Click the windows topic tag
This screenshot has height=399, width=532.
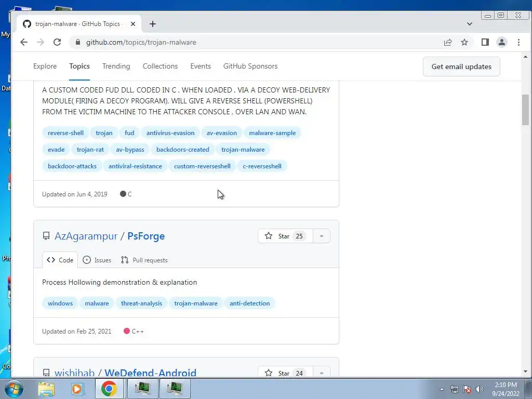(60, 303)
